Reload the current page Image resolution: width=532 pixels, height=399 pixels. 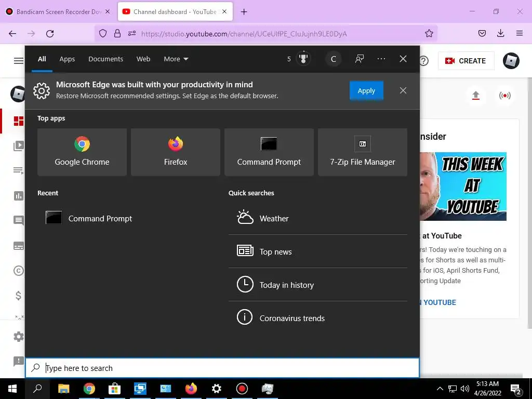pos(50,34)
